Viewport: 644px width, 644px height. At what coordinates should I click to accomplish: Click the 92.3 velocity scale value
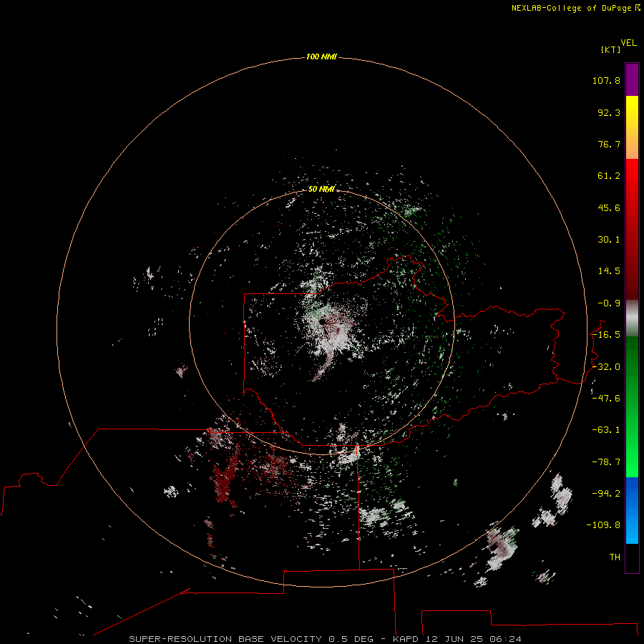click(609, 112)
